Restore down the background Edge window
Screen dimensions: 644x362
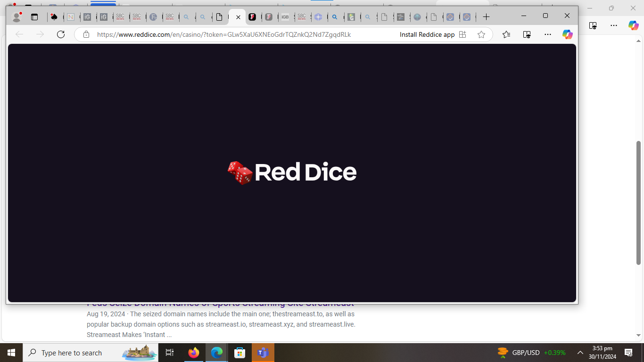tap(611, 8)
